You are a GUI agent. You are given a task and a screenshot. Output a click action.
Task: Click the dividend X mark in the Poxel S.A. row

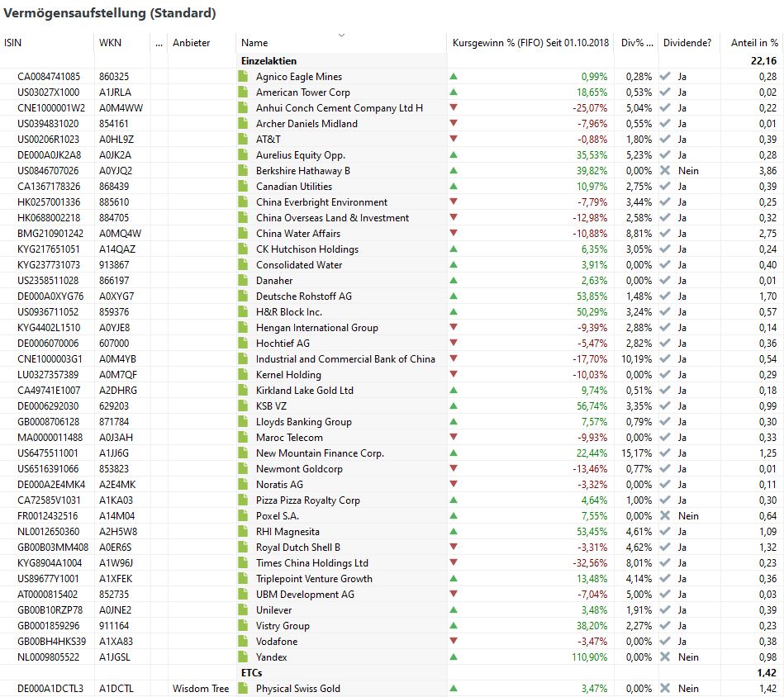(665, 516)
